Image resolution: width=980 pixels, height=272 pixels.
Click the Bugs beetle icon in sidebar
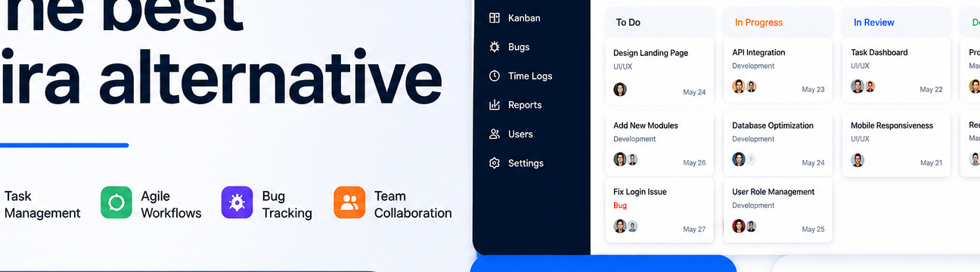click(495, 47)
